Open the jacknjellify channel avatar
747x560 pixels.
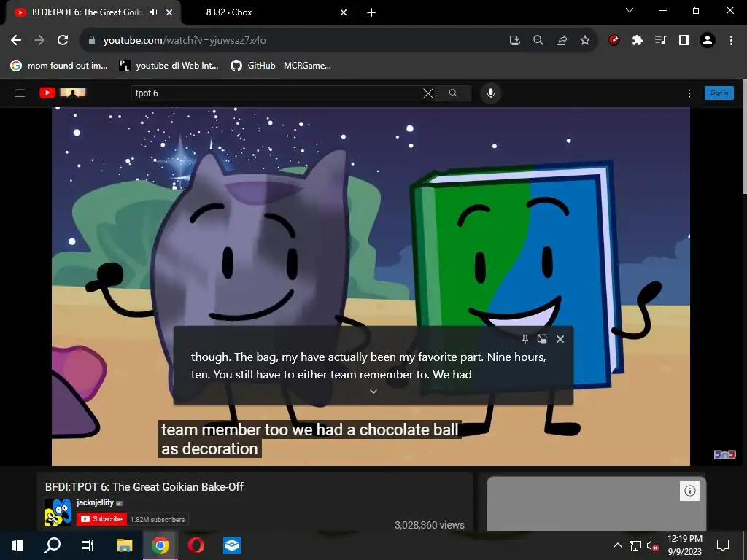tap(58, 513)
